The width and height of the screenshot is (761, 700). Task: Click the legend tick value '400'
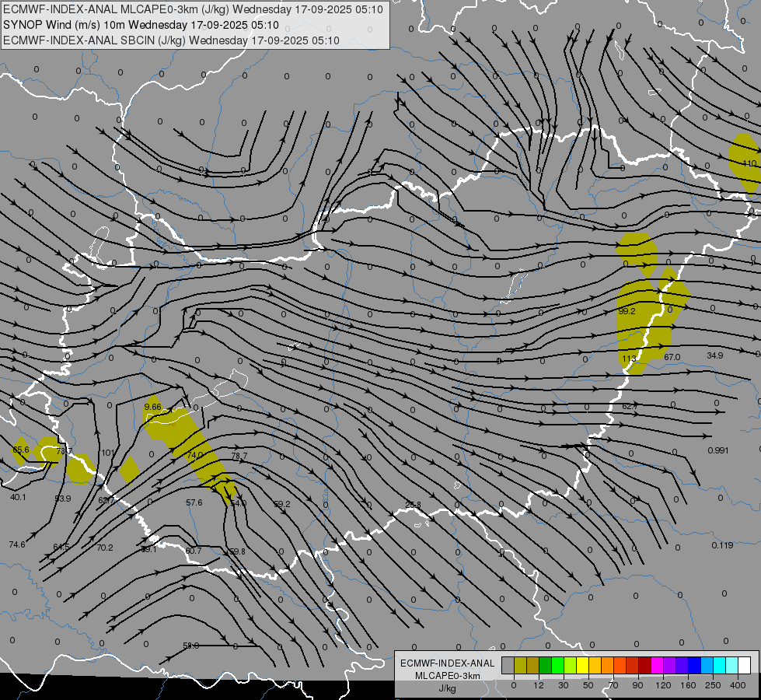tap(738, 685)
